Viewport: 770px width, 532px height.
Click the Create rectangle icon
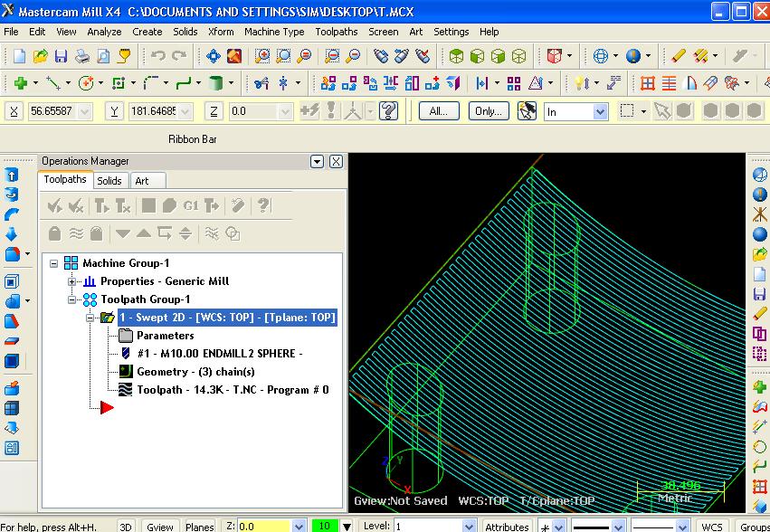click(x=119, y=83)
